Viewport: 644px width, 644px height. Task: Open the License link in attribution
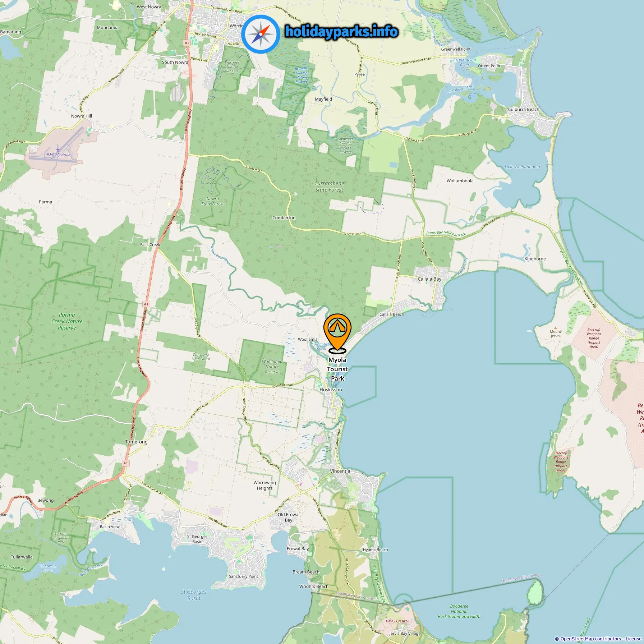click(633, 639)
